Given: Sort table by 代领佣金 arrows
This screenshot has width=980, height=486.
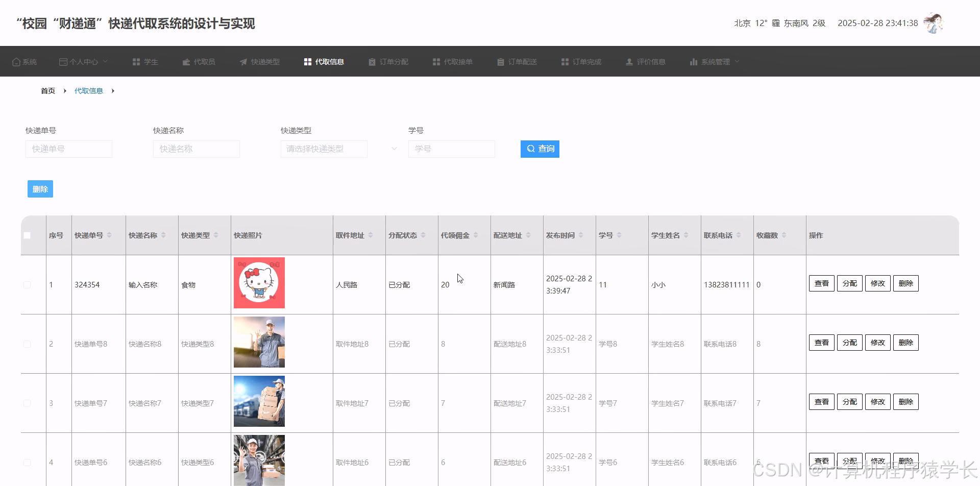Looking at the screenshot, I should coord(476,235).
